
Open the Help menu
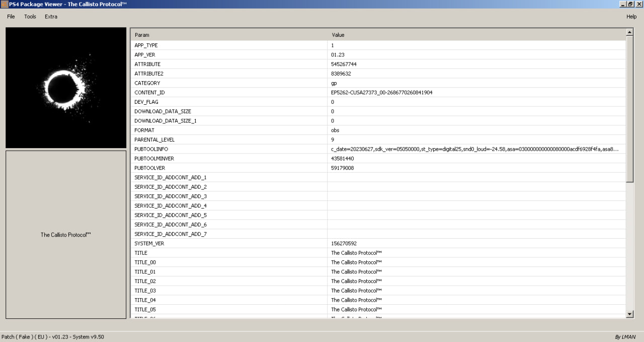tap(631, 17)
